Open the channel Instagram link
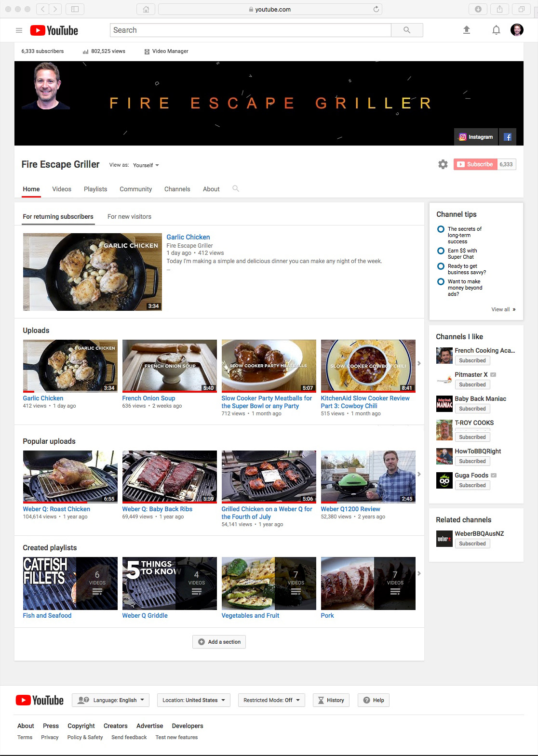 [x=476, y=137]
